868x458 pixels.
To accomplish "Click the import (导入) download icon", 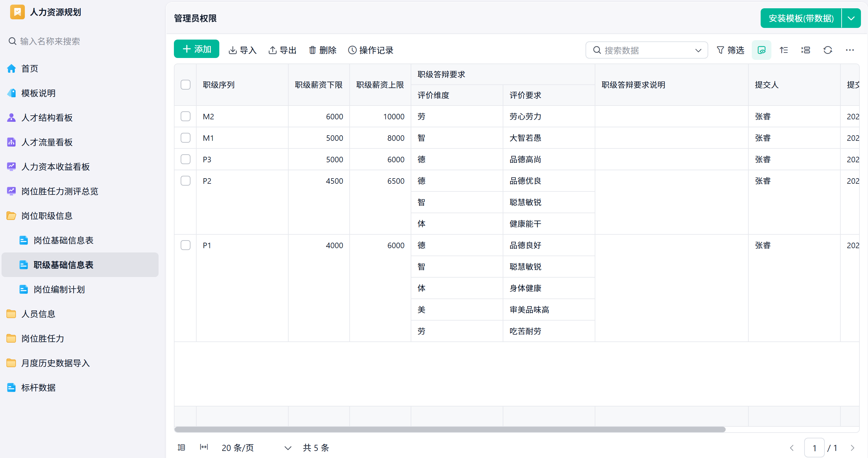I will tap(232, 50).
